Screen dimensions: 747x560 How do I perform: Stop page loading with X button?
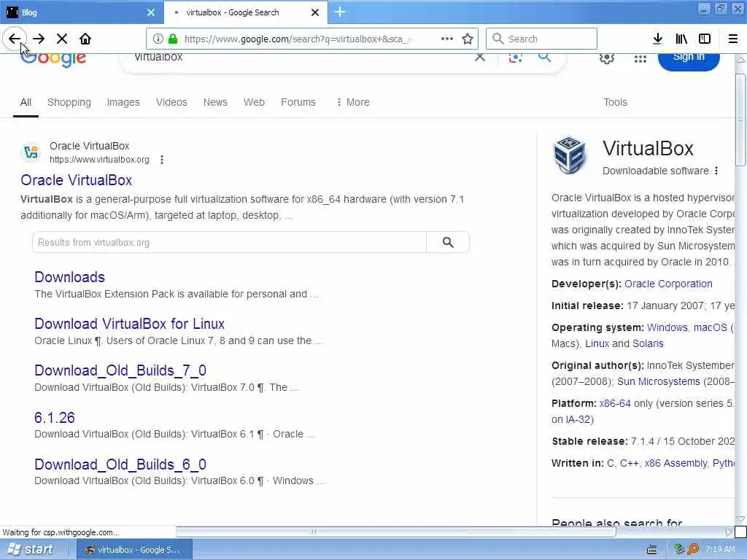point(62,39)
